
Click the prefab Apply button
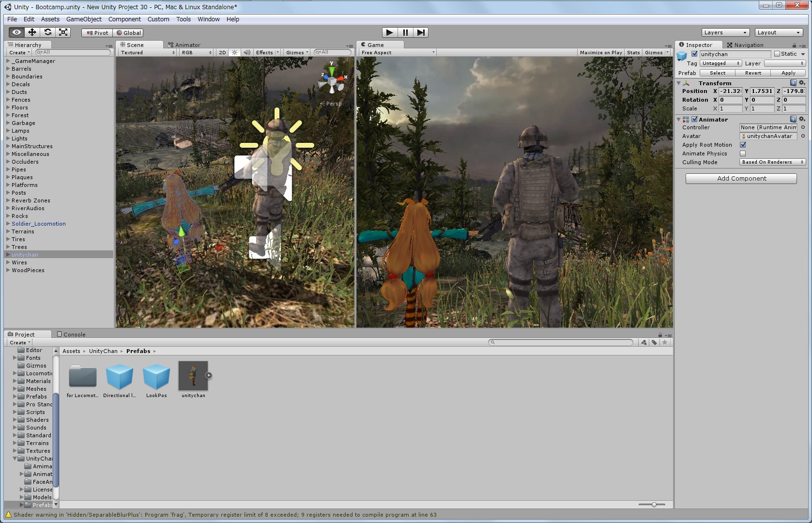pyautogui.click(x=788, y=73)
